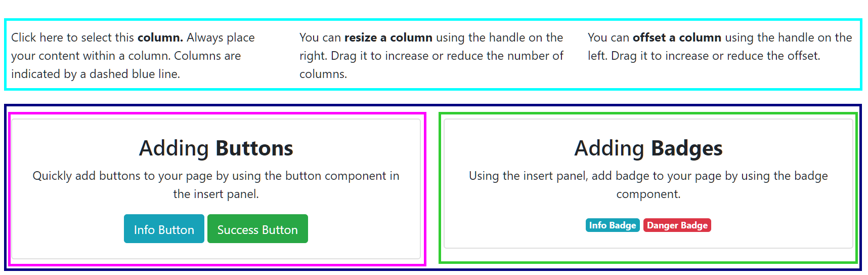Select the "Adding Badges" heading

pyautogui.click(x=648, y=148)
